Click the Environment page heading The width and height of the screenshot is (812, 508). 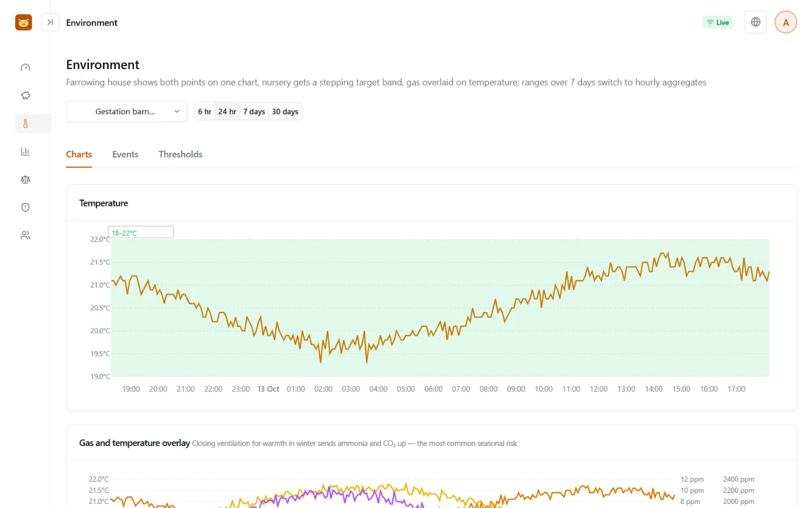(x=103, y=64)
